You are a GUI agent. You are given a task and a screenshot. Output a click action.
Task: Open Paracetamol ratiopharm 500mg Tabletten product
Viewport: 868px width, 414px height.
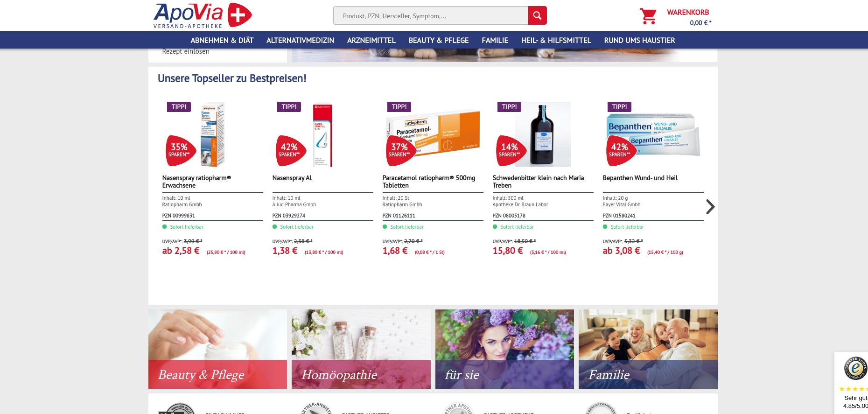[x=428, y=182]
